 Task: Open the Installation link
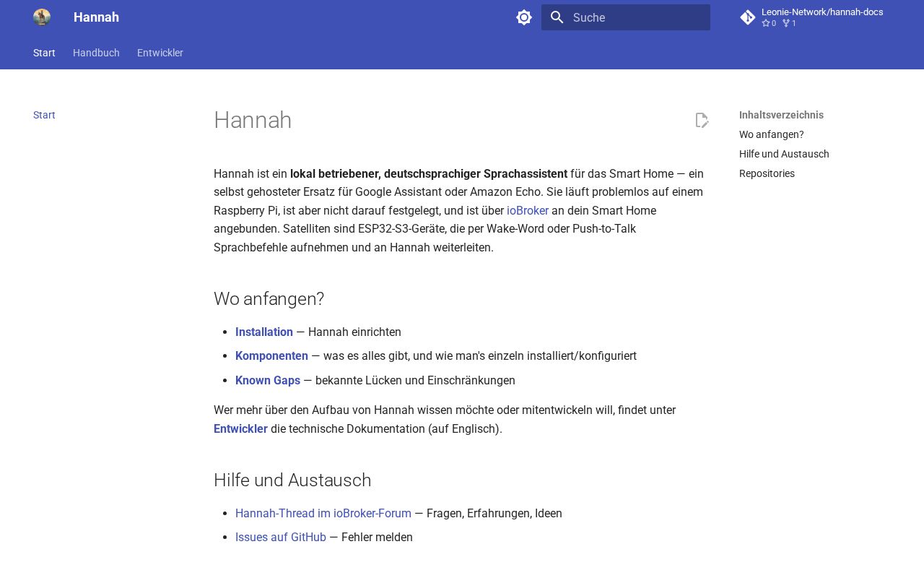264,332
